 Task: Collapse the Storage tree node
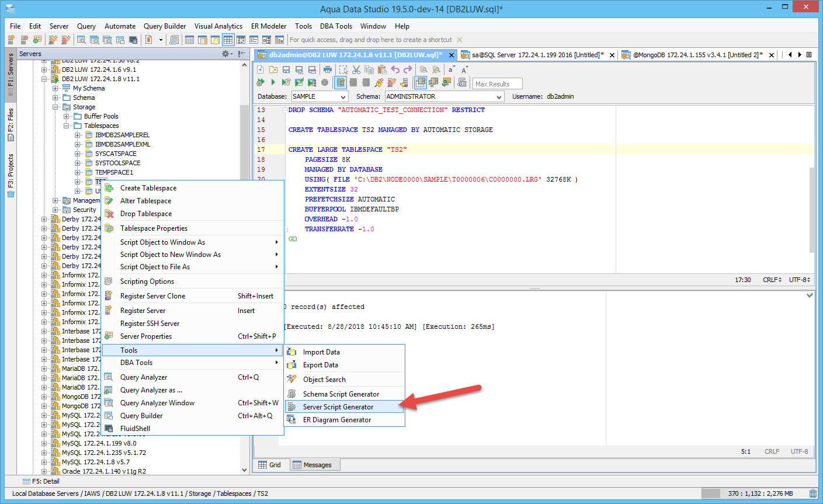click(x=55, y=107)
